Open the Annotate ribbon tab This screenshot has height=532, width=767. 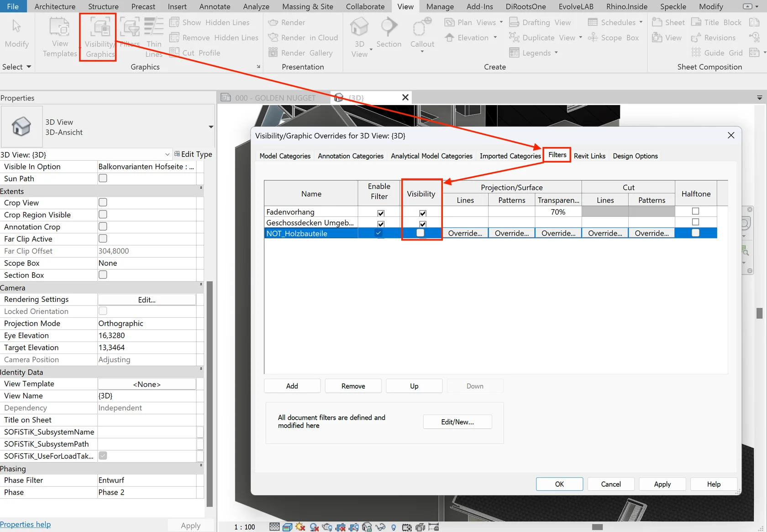215,6
